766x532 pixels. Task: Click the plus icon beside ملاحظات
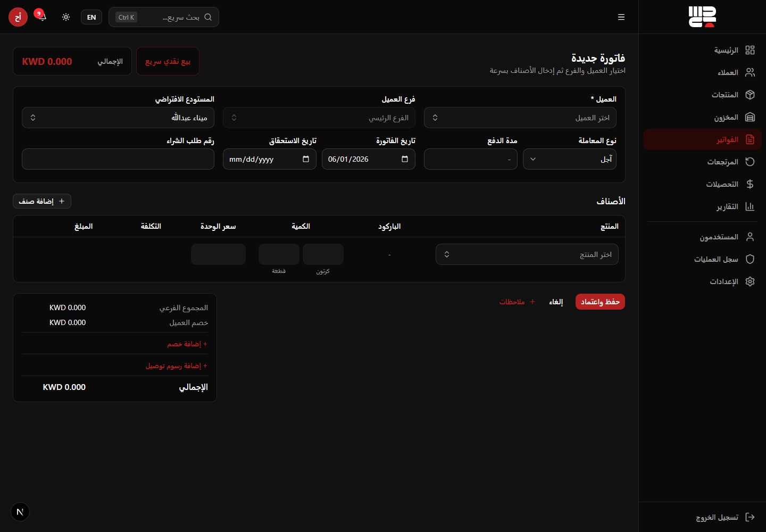[532, 302]
